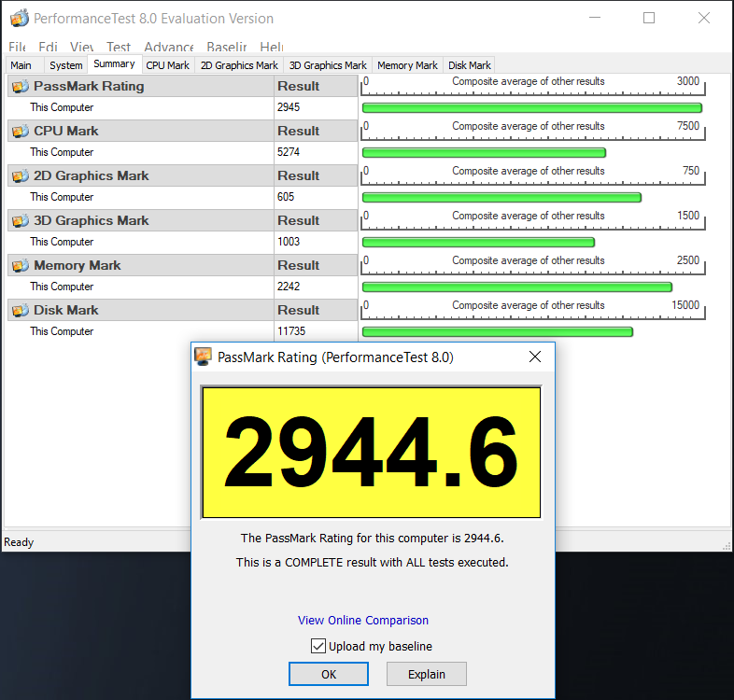Screen dimensions: 734x700
Task: Open the Tests menu
Action: coord(119,48)
